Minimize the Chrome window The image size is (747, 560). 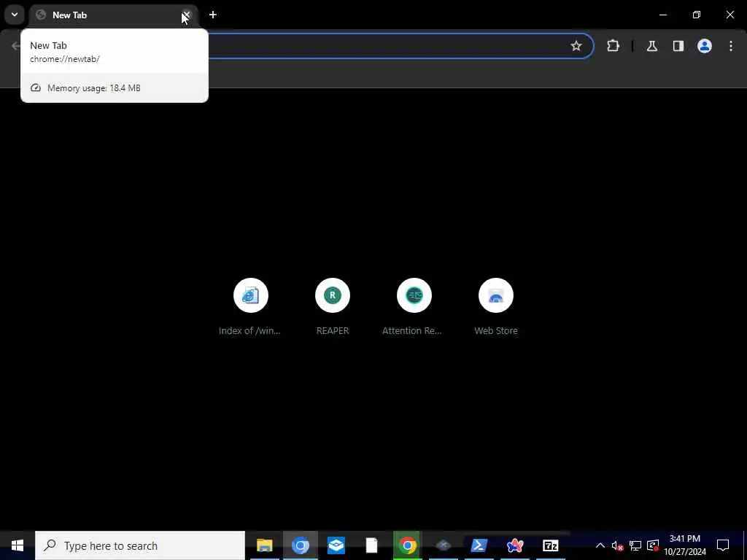[x=662, y=15]
